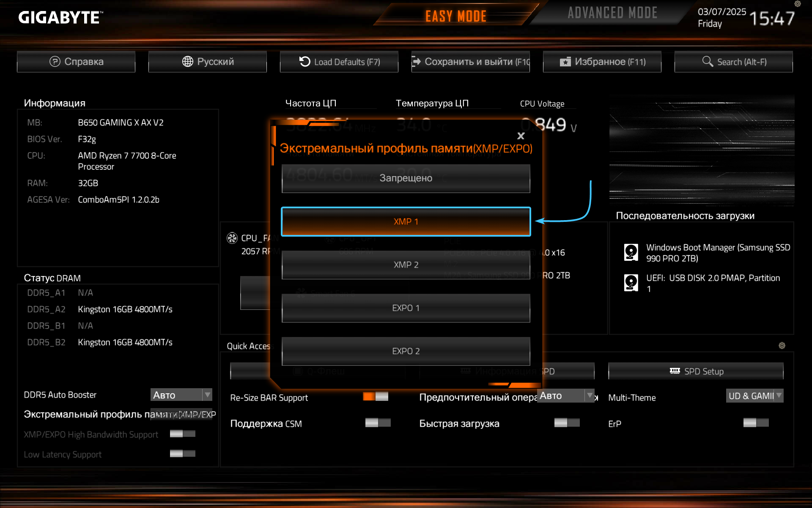
Task: Toggle Быстрая загрузка switch
Action: tap(567, 423)
